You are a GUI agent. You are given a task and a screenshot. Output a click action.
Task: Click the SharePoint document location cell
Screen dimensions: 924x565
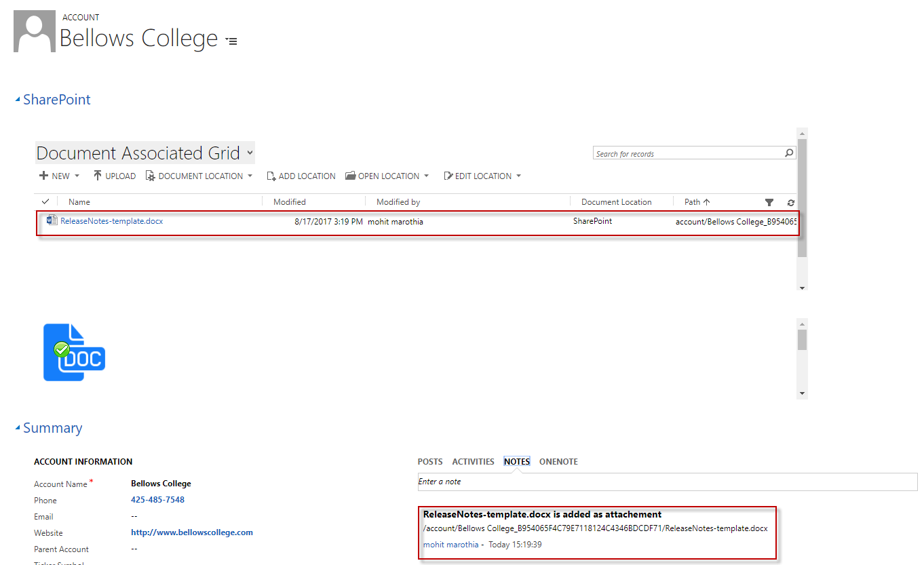pos(592,221)
